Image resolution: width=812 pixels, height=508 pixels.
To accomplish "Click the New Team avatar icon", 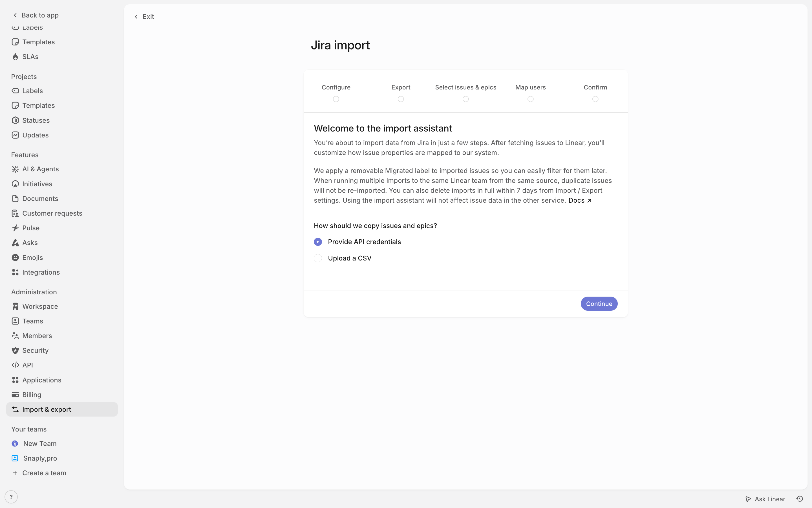I will (x=15, y=443).
